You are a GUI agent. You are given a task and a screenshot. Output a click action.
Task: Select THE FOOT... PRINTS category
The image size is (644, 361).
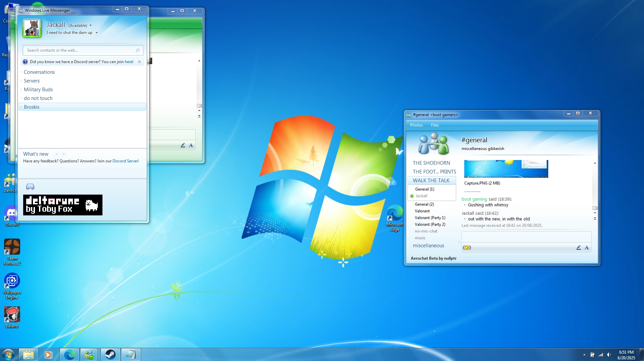click(434, 172)
